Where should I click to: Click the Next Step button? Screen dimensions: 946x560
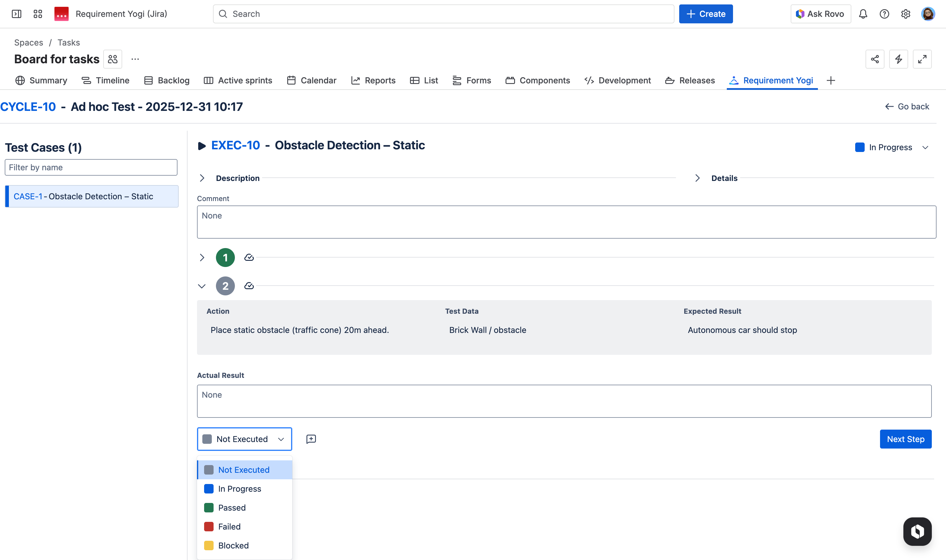[905, 439]
